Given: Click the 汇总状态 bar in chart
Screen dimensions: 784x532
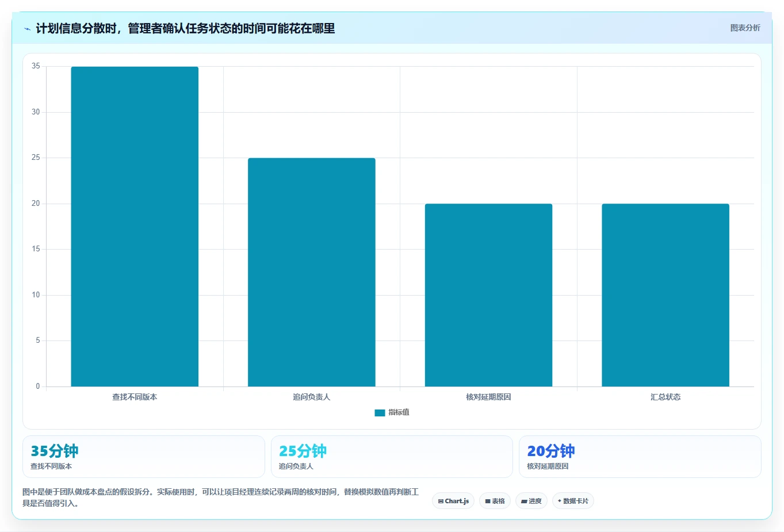Looking at the screenshot, I should [666, 295].
